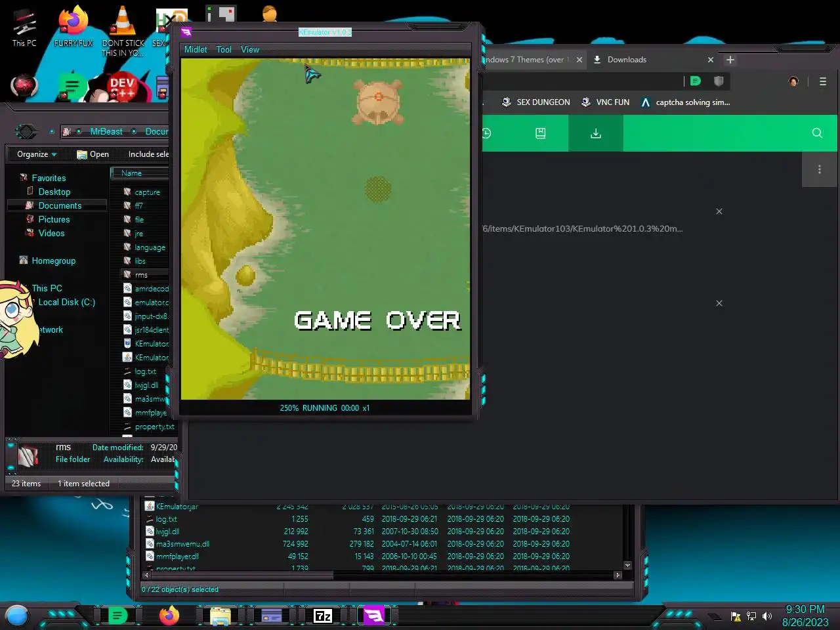Remove the KEmulator download entry

click(719, 211)
